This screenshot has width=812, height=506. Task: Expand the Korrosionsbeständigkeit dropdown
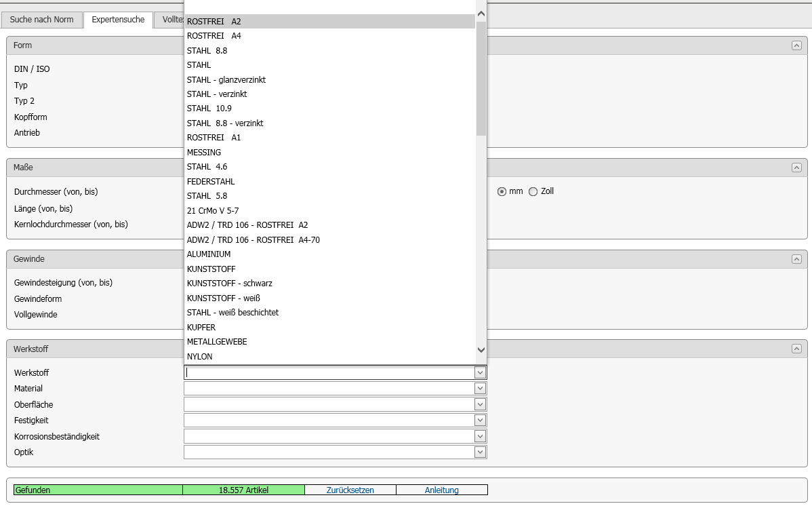click(x=480, y=436)
